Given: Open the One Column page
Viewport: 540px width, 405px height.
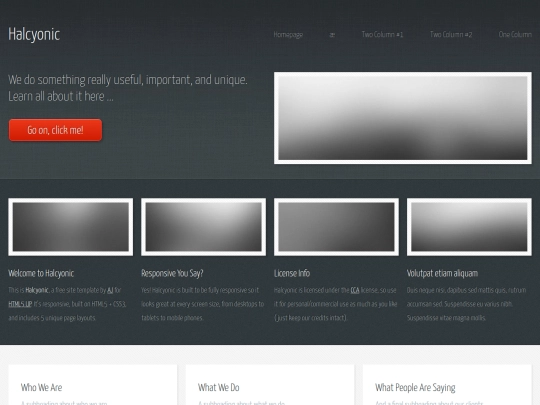Looking at the screenshot, I should pyautogui.click(x=515, y=34).
